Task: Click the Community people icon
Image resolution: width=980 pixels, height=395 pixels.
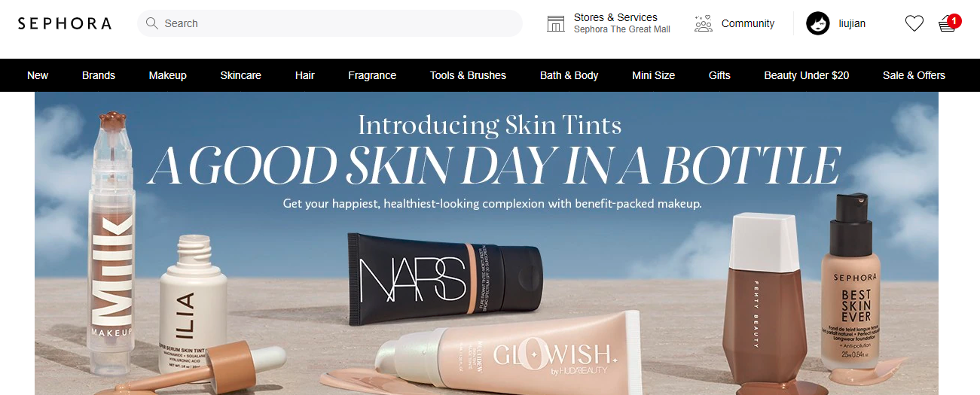Action: tap(704, 23)
